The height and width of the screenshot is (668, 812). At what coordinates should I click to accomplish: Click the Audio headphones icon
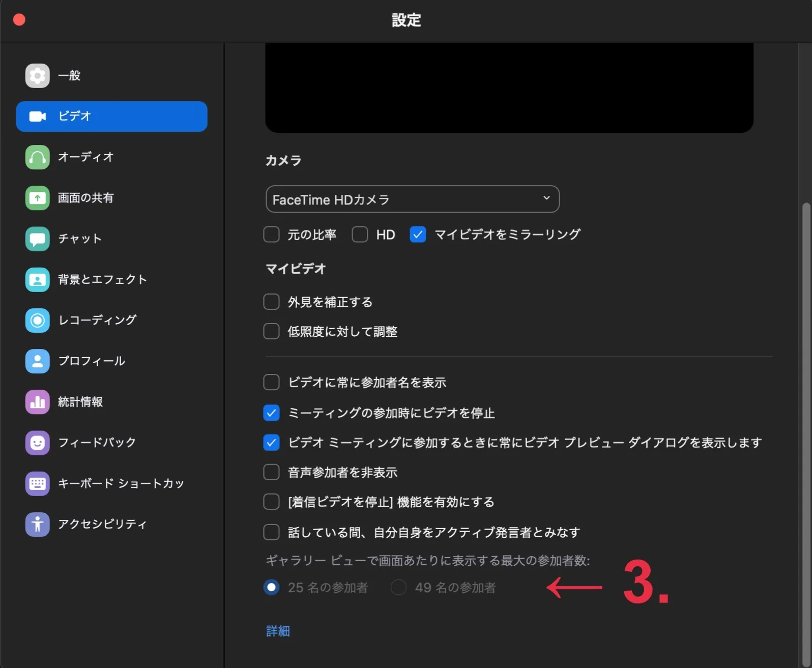[37, 157]
